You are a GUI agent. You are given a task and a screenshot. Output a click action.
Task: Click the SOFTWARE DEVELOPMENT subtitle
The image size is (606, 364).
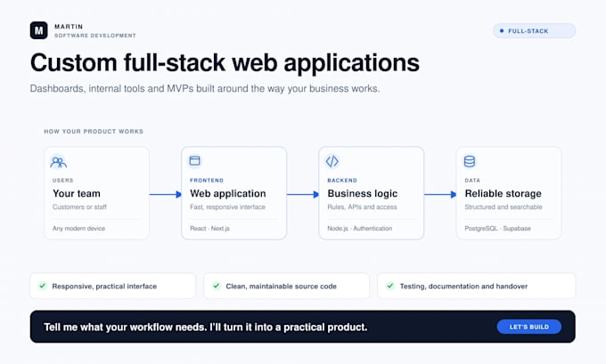coord(95,36)
